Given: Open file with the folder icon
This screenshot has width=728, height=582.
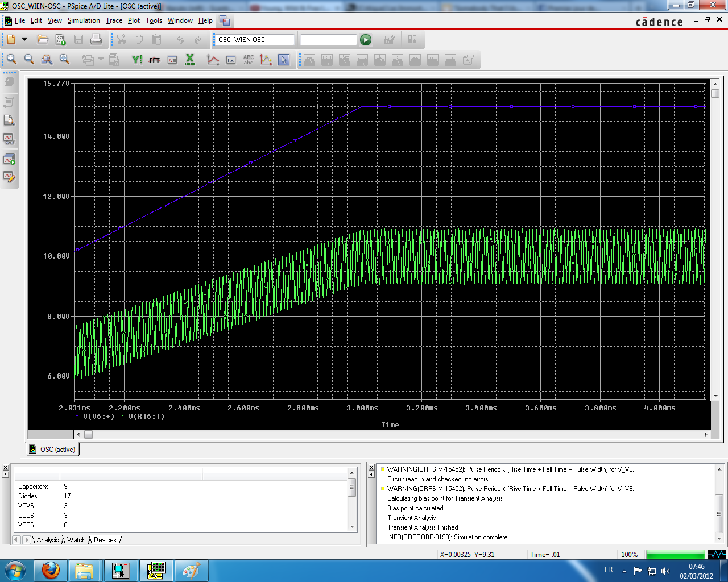Looking at the screenshot, I should 43,40.
